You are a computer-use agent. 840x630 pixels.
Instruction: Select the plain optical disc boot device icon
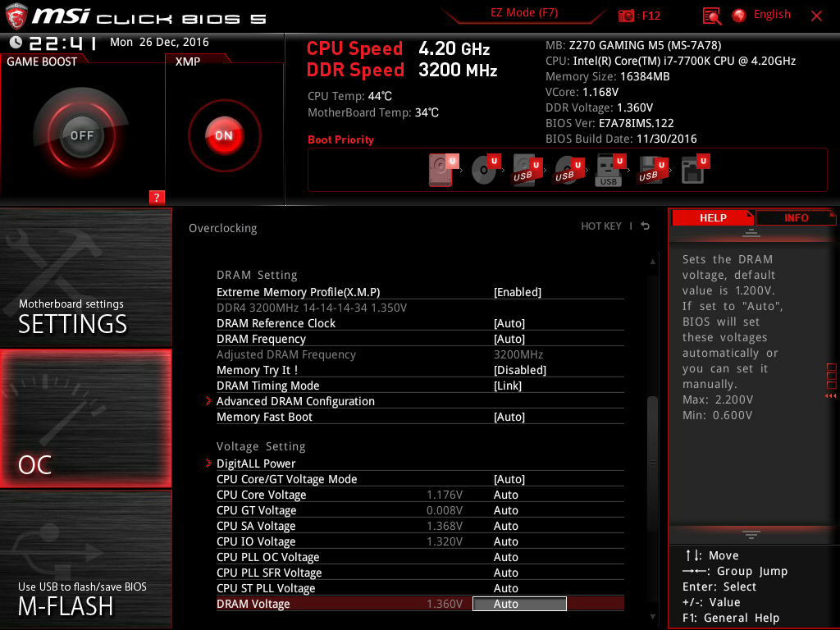pyautogui.click(x=486, y=170)
